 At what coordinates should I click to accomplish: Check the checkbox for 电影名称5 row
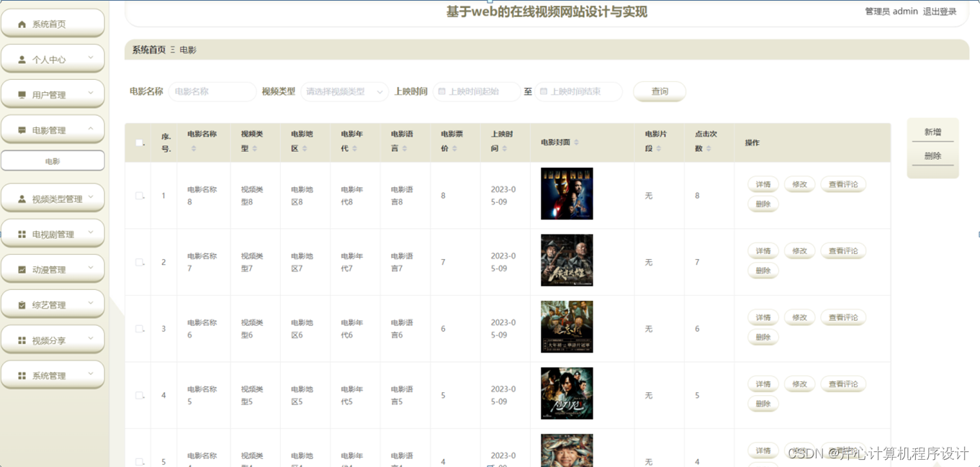138,394
